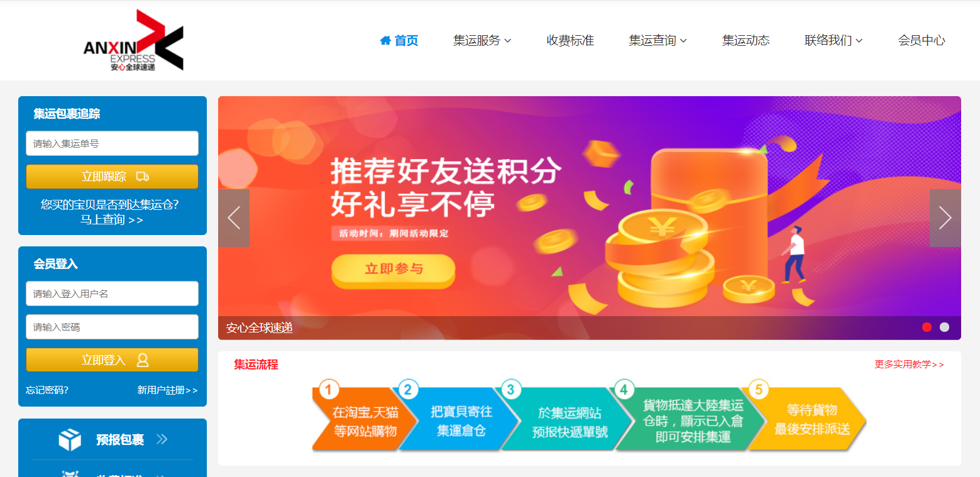Click the 忘记密码 link
The height and width of the screenshot is (477, 980).
tap(47, 390)
